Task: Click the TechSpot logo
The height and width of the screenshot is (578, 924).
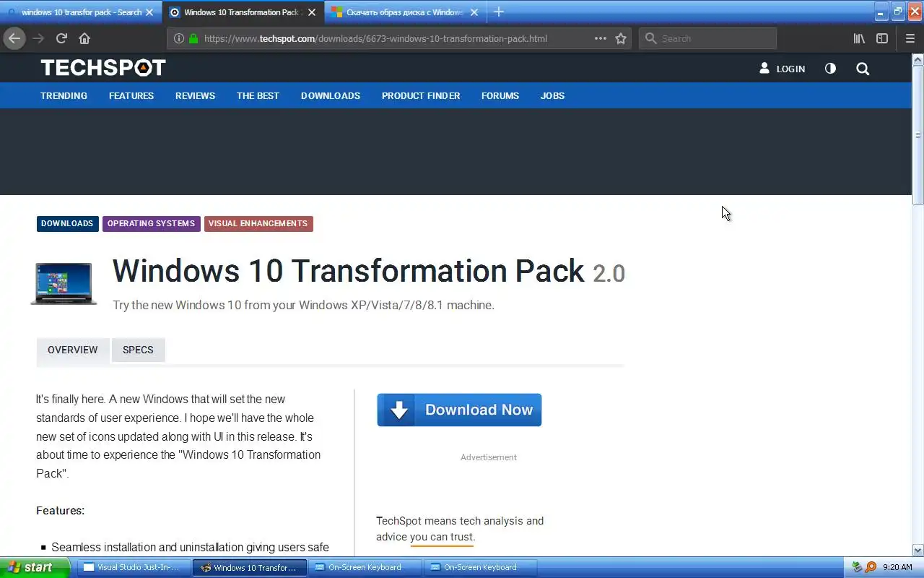Action: pos(103,68)
